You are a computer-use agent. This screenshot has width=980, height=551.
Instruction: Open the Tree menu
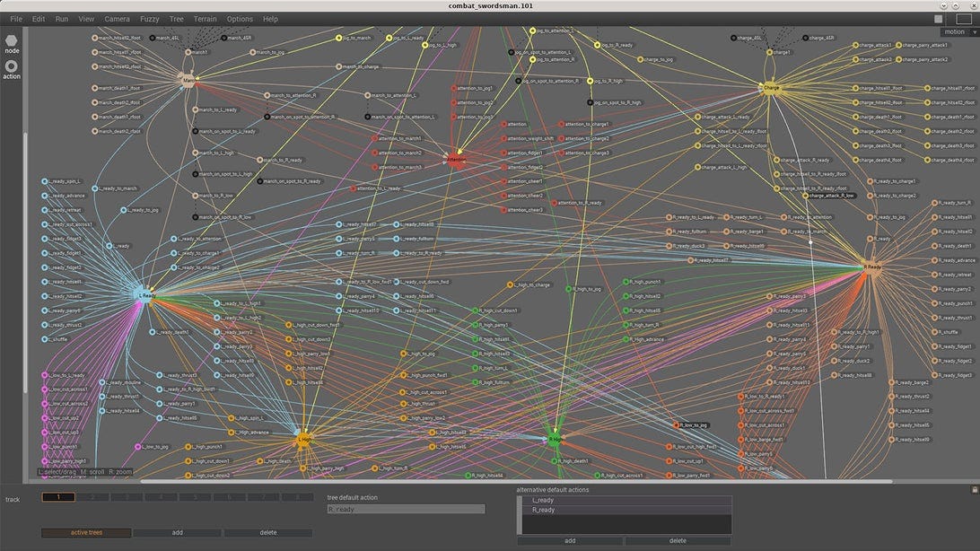tap(177, 20)
